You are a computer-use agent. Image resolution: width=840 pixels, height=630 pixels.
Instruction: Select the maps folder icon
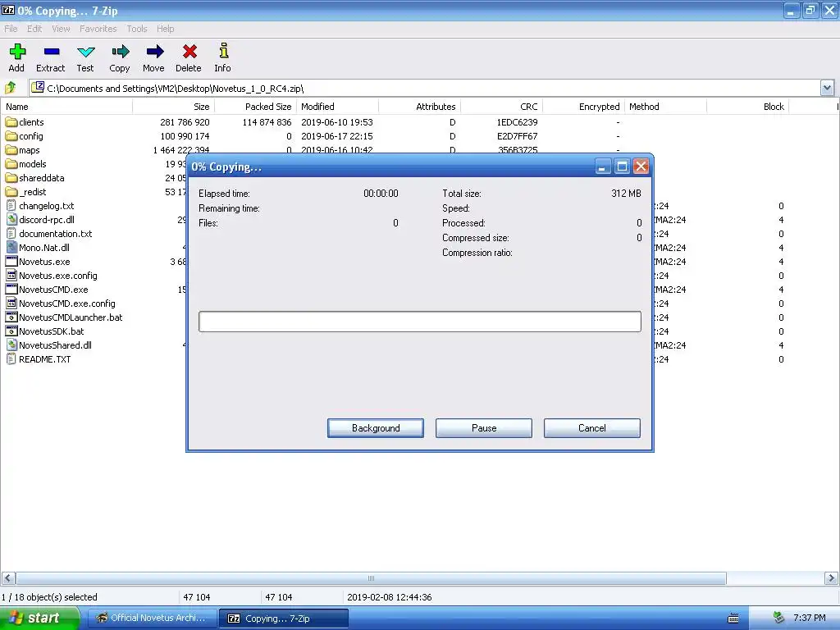click(x=11, y=150)
